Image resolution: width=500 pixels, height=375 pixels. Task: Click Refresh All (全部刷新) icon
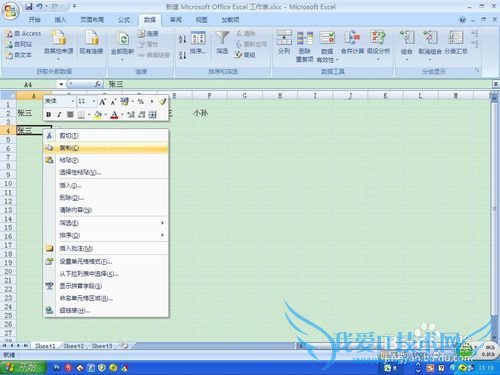point(123,39)
